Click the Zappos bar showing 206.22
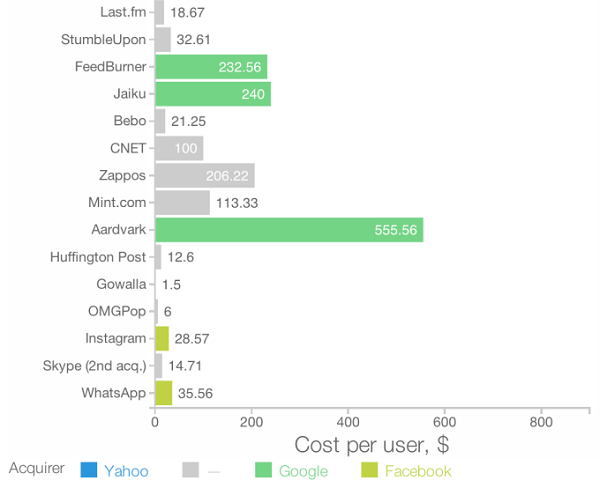This screenshot has height=488, width=600. pyautogui.click(x=205, y=175)
